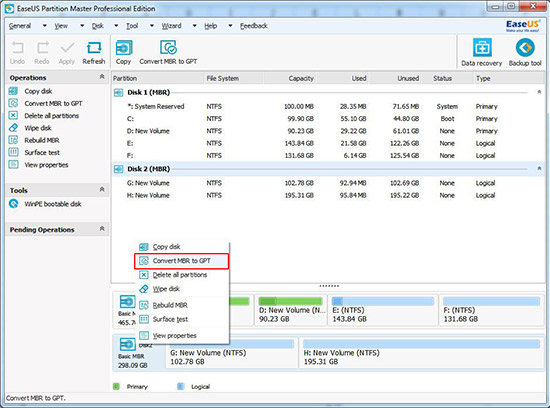Click the EaseUS logo

click(523, 25)
